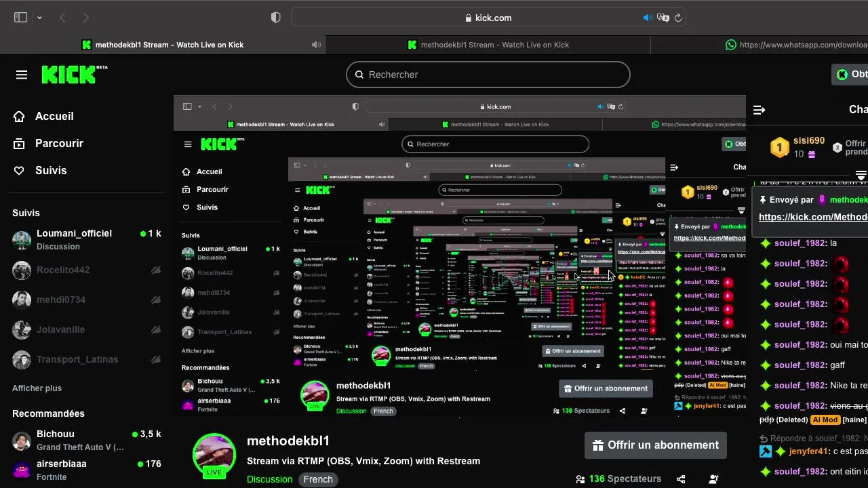Click the pin icon before main chat 'Envoyé par'
The image size is (868, 488).
coord(763,200)
